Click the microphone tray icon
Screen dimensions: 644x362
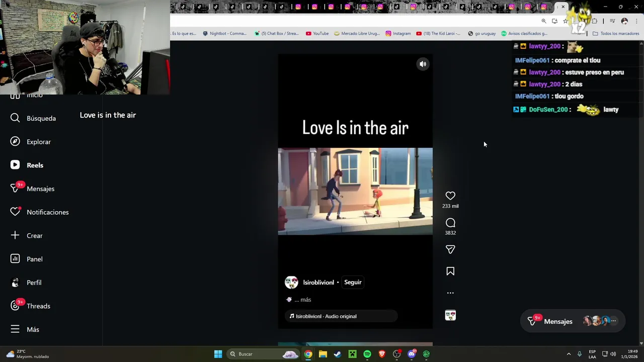pos(580,354)
